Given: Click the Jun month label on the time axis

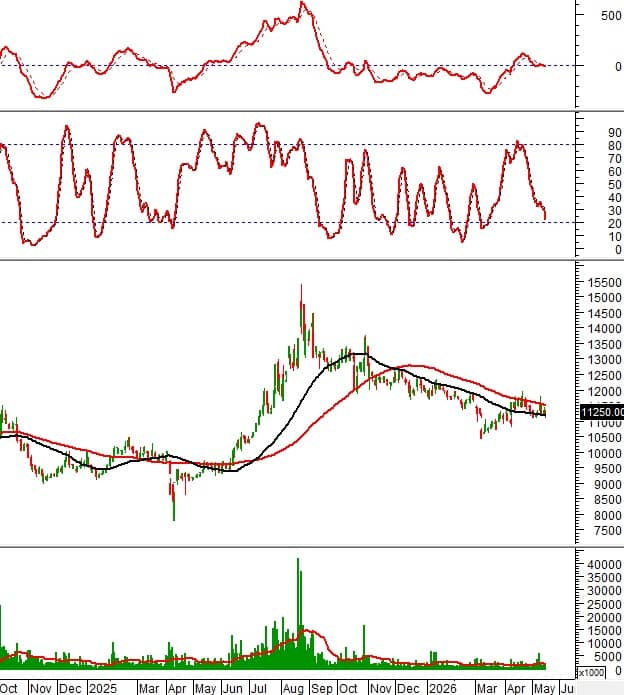Looking at the screenshot, I should [233, 688].
